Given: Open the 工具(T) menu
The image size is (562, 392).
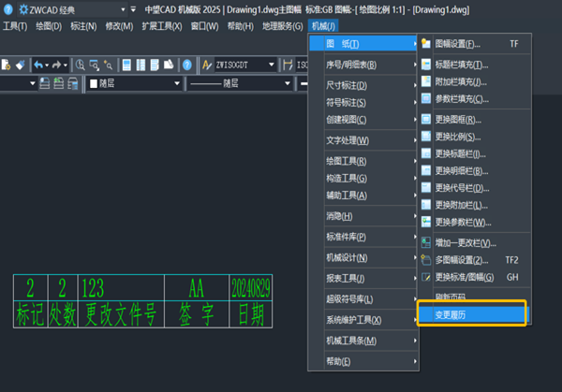Looking at the screenshot, I should coord(15,26).
